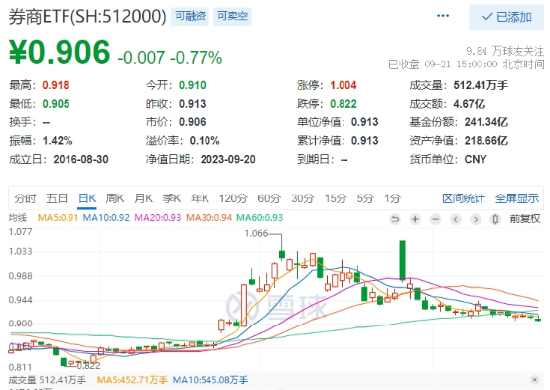The height and width of the screenshot is (390, 550).
Task: Switch to the 60分 interval tab
Action: [269, 199]
